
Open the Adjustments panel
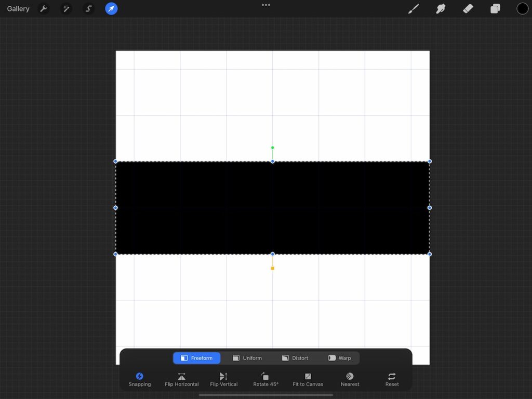[x=66, y=8]
